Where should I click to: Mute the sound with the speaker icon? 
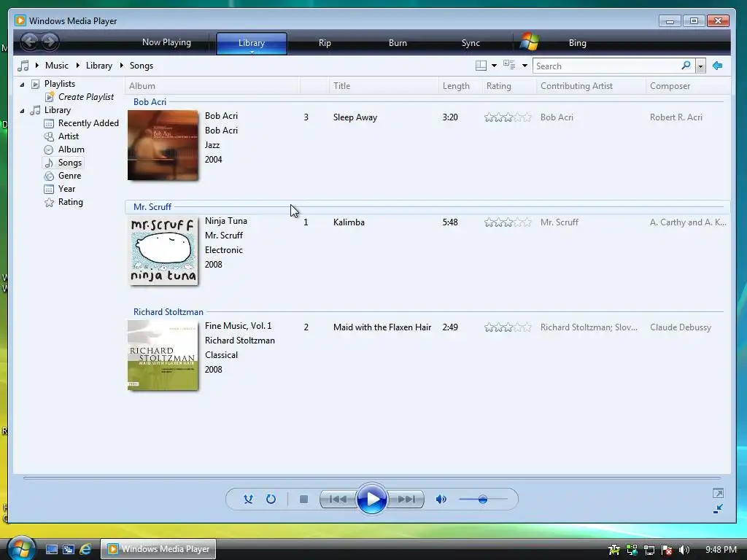(x=441, y=499)
